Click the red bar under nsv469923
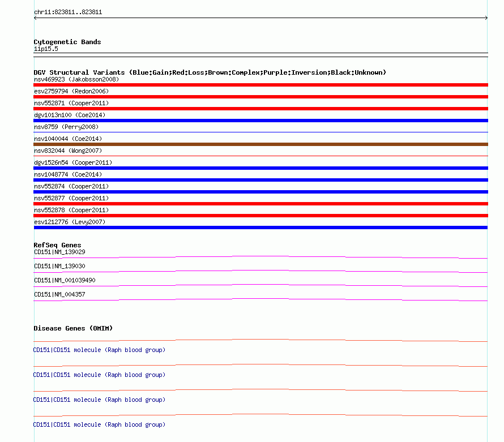 (260, 85)
